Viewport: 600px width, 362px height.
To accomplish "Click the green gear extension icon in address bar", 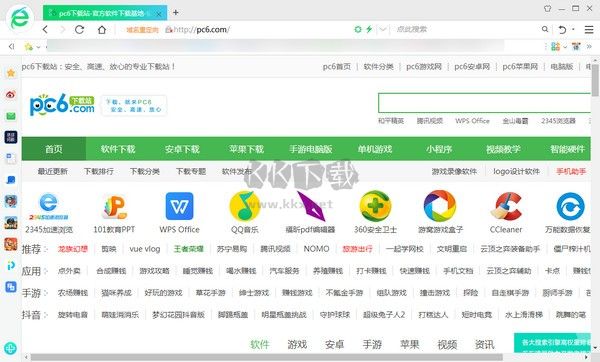I will [358, 29].
